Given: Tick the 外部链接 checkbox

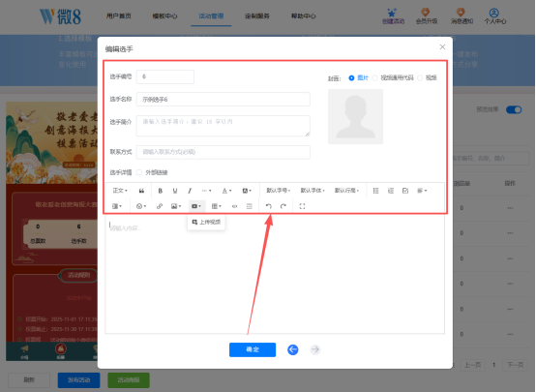Looking at the screenshot, I should [139, 172].
